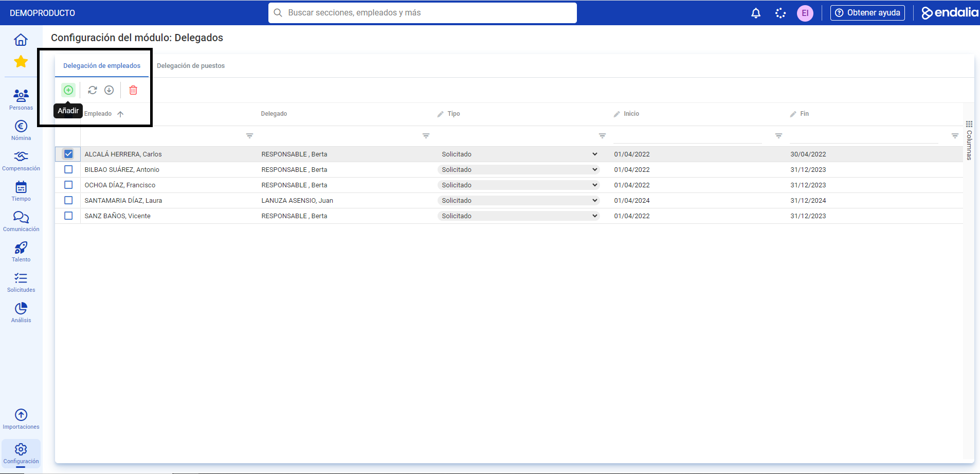
Task: Click the green Añadir add icon
Action: [68, 90]
